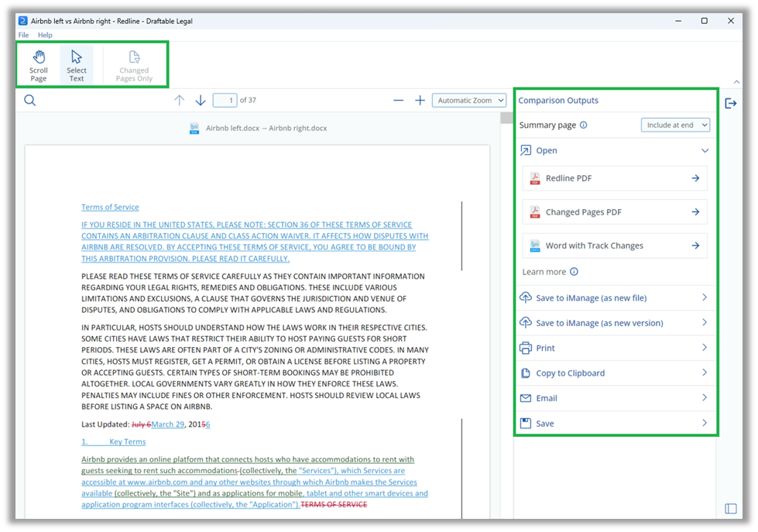Viewport: 758px width, 532px height.
Task: Click the Terms of Service heading link
Action: point(110,207)
